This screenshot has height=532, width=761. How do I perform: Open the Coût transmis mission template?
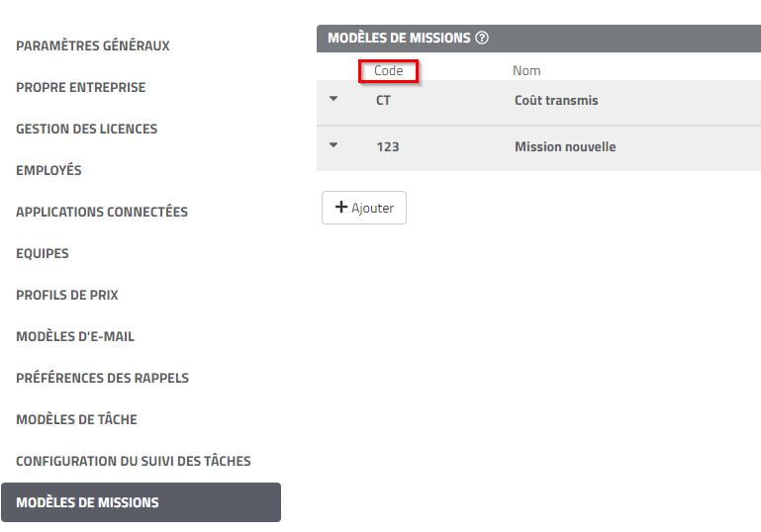[556, 100]
